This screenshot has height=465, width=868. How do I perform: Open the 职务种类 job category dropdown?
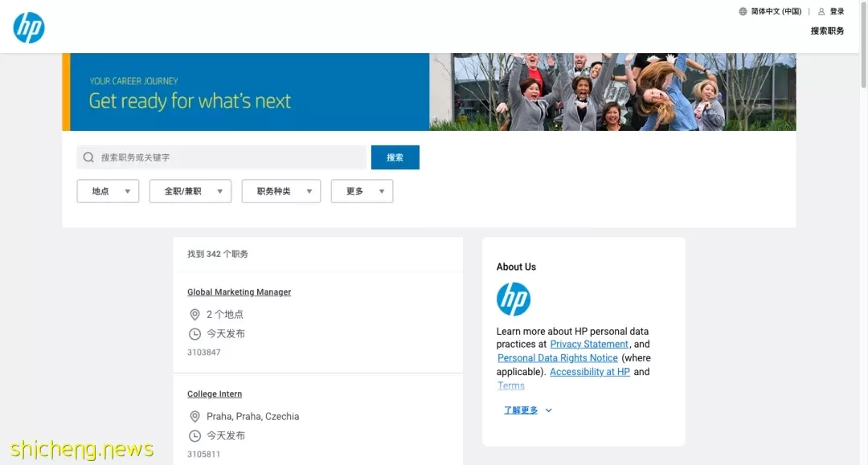coord(281,191)
